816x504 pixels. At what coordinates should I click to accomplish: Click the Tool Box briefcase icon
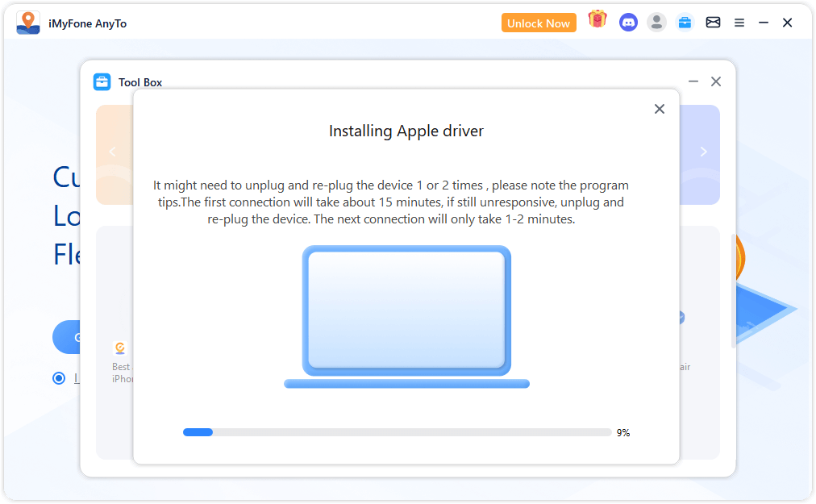(x=102, y=82)
